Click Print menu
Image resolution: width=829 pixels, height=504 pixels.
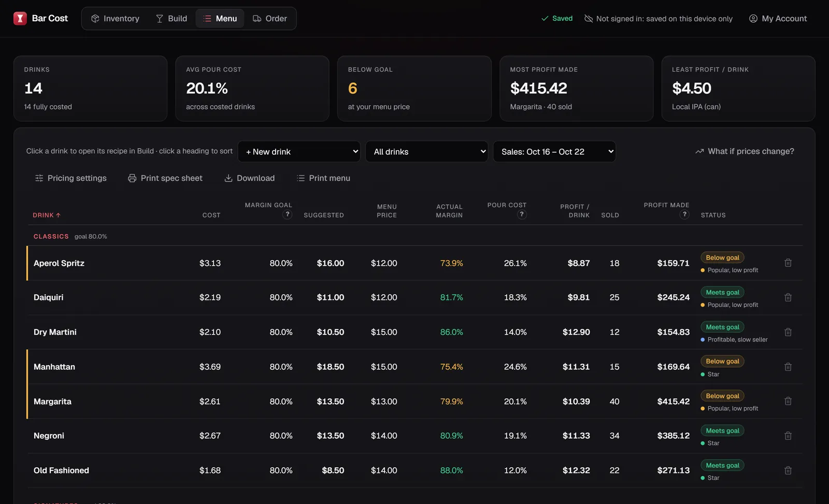point(323,178)
